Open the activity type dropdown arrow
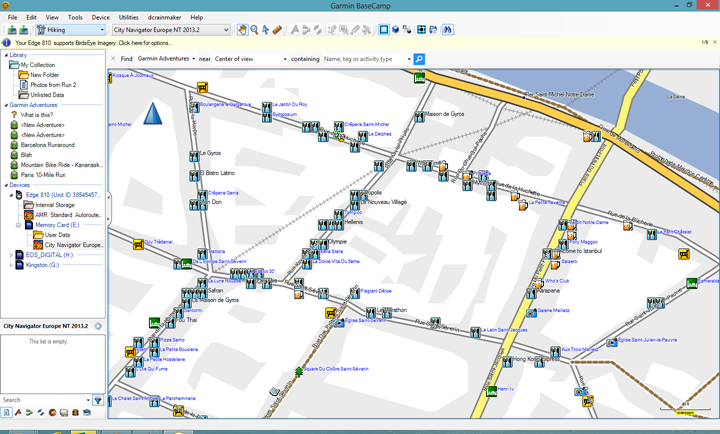Viewport: 720px width, 434px height. [x=409, y=59]
